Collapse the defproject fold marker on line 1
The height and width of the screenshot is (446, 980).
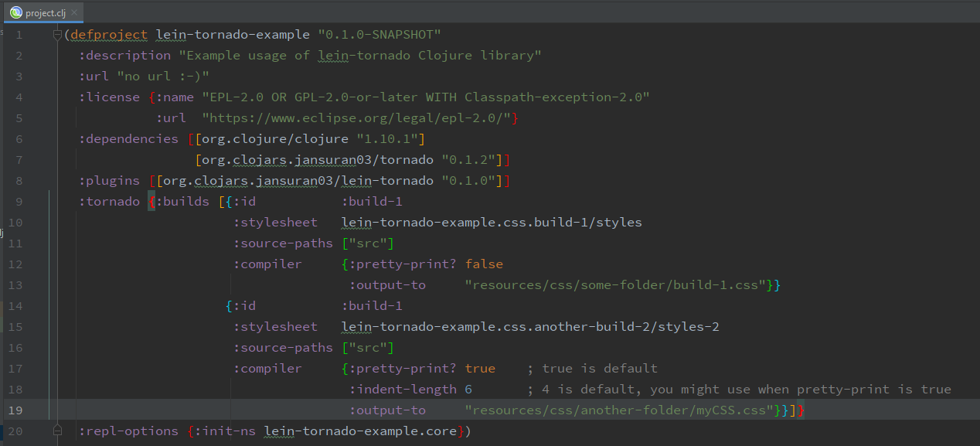[57, 35]
